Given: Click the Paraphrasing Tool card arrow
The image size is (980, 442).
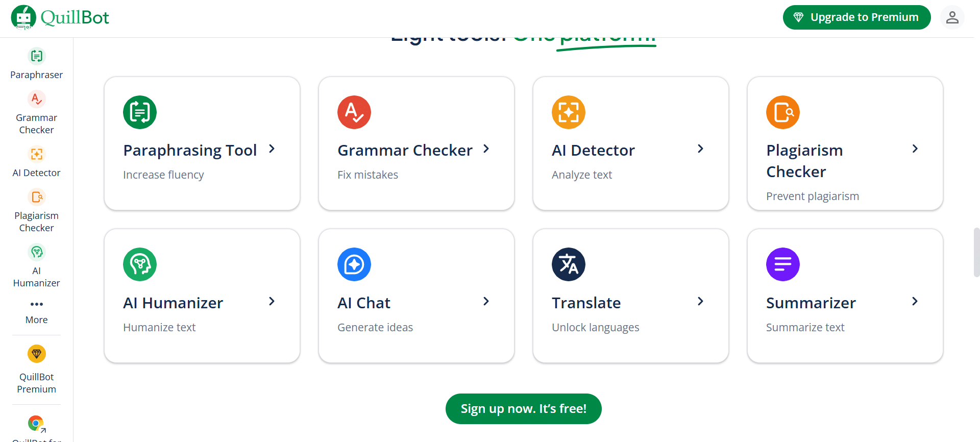Looking at the screenshot, I should tap(272, 149).
